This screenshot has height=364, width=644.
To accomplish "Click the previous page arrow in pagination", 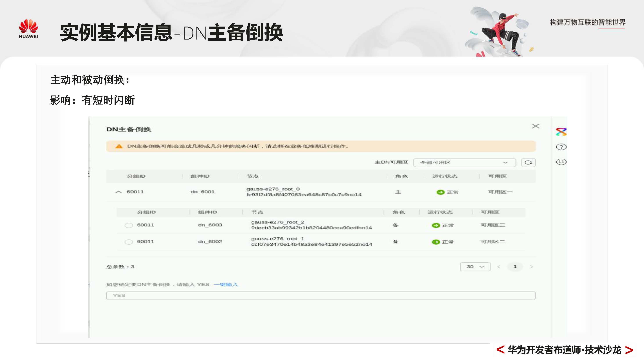I will click(x=499, y=267).
